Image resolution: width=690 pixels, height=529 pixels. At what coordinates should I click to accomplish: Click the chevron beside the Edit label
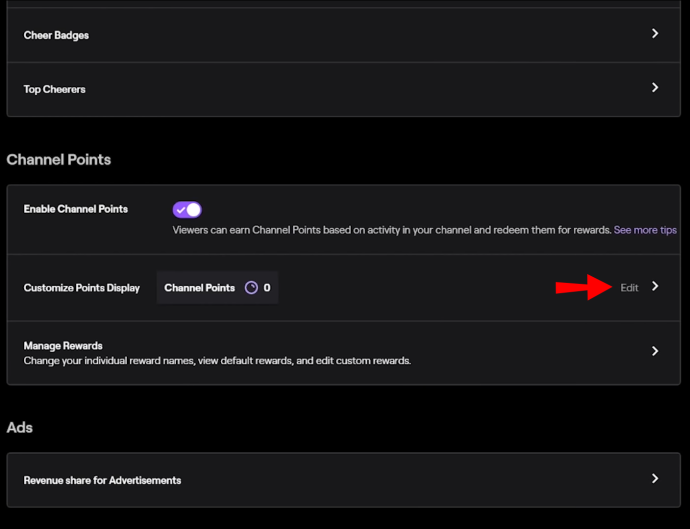(655, 287)
